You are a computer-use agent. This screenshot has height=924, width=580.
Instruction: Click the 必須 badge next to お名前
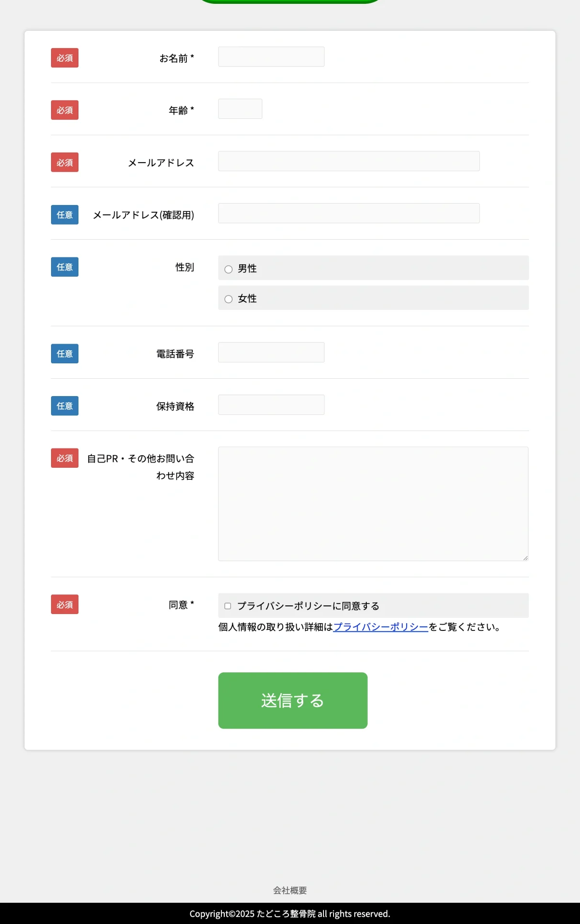pos(64,58)
